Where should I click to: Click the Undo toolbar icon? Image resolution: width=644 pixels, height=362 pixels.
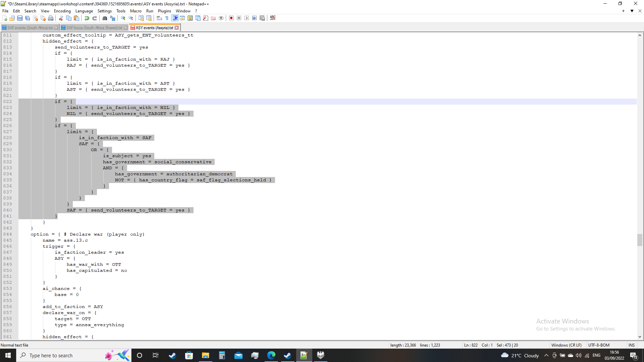[x=87, y=18]
